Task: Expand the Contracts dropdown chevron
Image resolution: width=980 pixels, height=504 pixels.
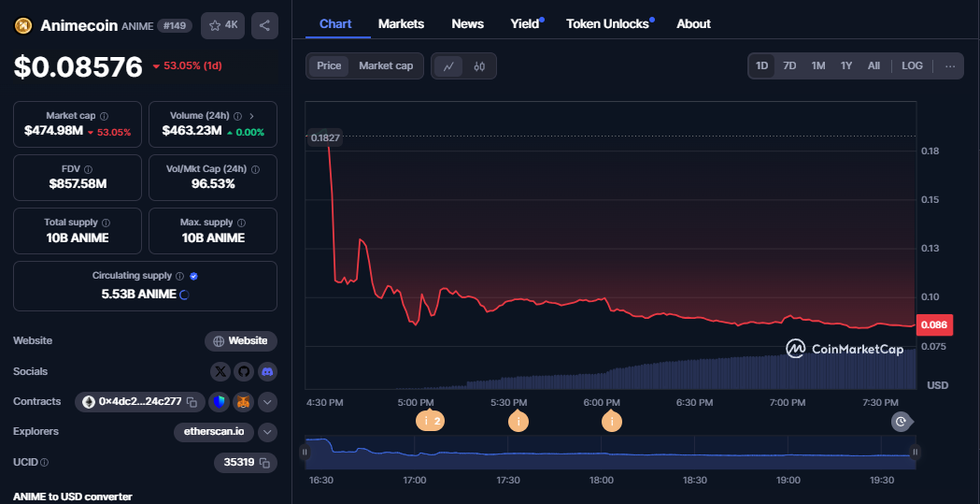Action: point(267,402)
